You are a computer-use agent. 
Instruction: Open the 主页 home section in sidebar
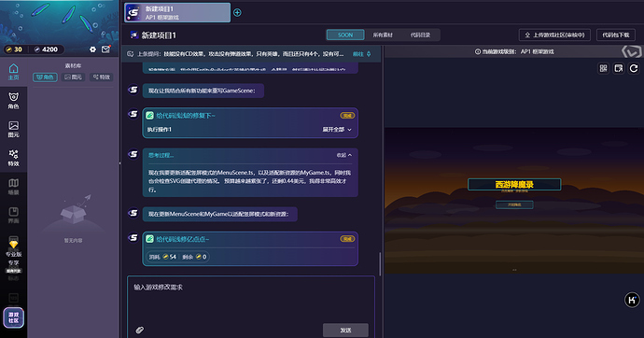pyautogui.click(x=14, y=72)
